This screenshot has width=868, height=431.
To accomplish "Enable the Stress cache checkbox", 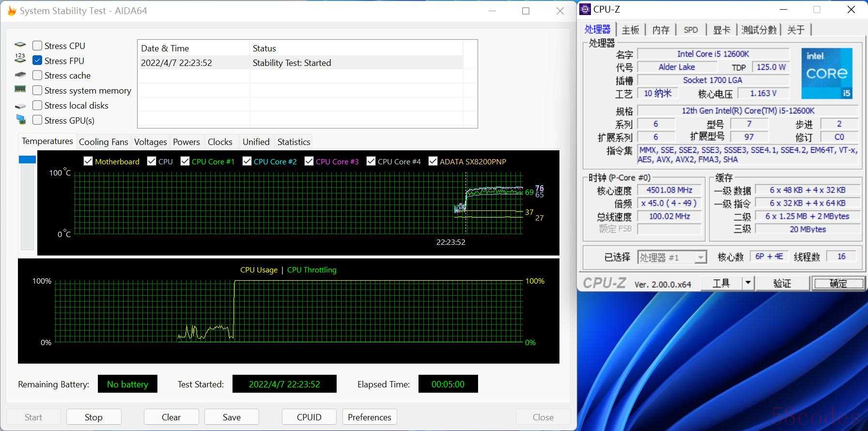I will coord(37,75).
